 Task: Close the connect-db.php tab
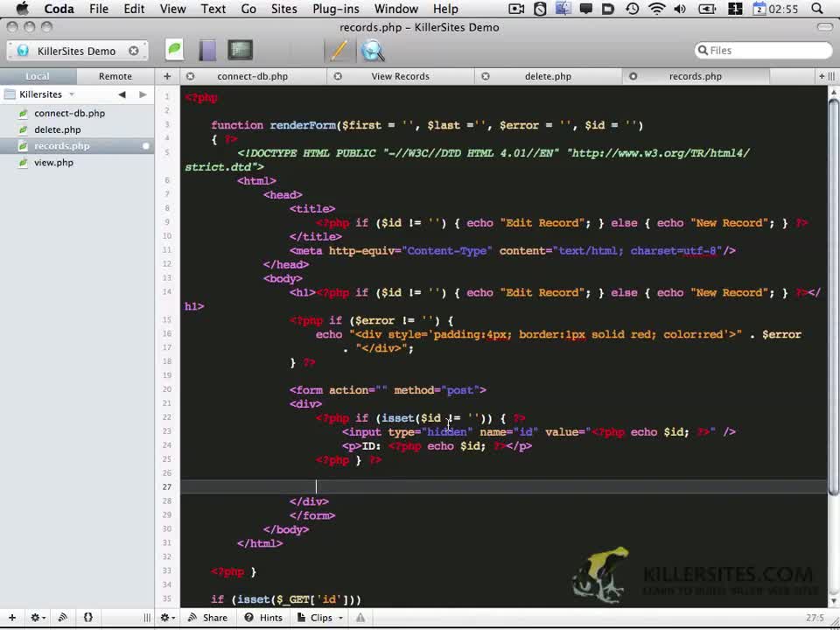pyautogui.click(x=190, y=76)
